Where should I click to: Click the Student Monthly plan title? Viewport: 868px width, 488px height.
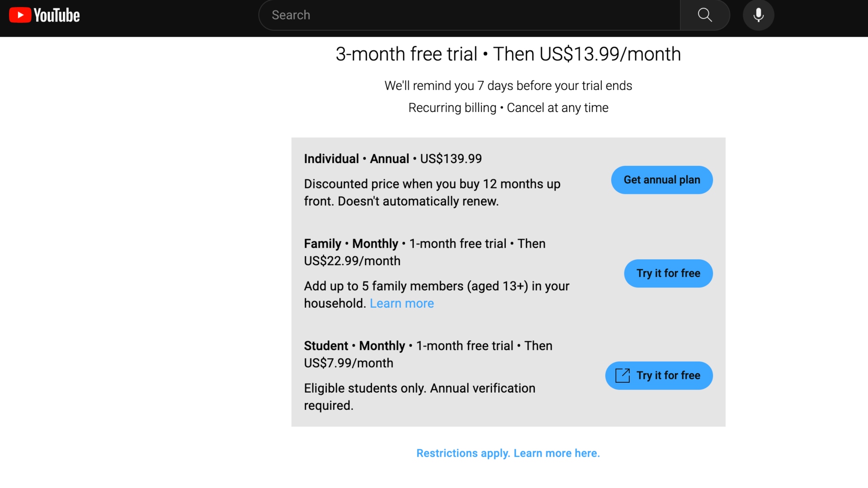(x=428, y=354)
